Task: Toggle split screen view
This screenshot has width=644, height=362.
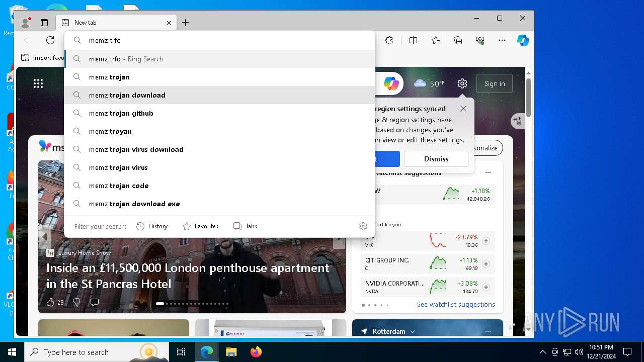Action: (x=413, y=40)
